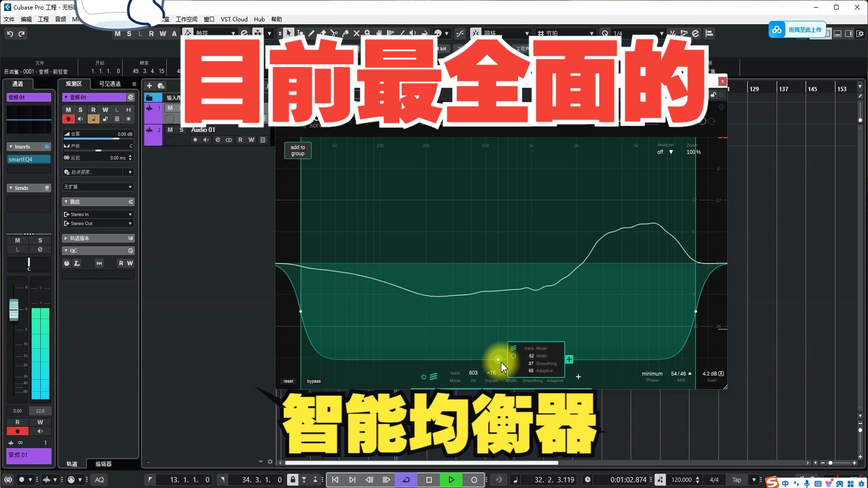Click the Tap tempo button
The width and height of the screenshot is (868, 488).
[737, 480]
